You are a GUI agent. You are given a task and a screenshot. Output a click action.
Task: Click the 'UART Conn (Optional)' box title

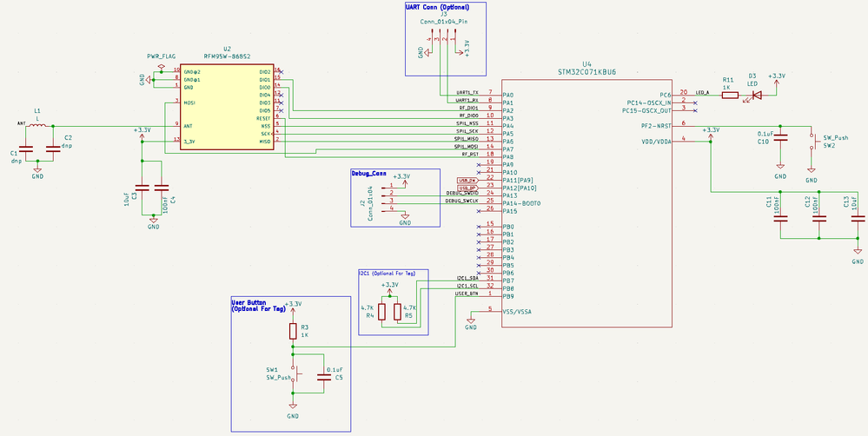click(x=438, y=8)
